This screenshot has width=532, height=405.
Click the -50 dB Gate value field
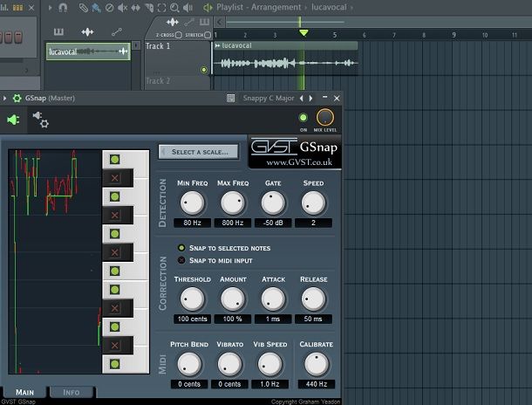pyautogui.click(x=273, y=223)
